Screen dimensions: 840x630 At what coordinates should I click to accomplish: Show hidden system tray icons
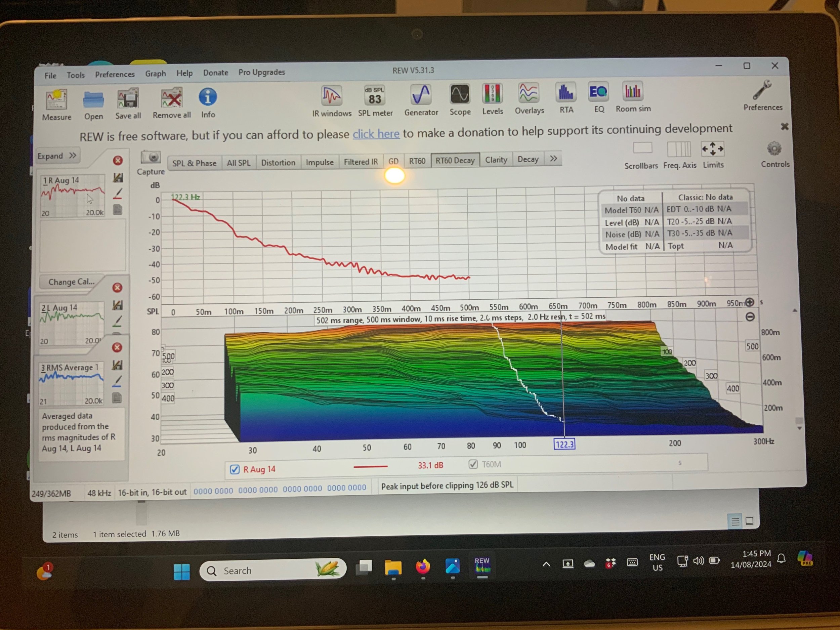coord(546,564)
